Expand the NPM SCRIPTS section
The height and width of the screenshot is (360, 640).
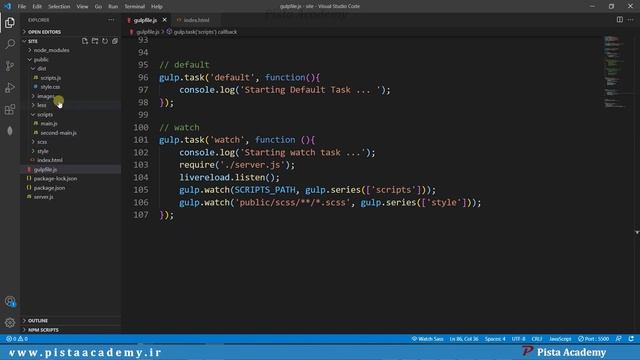coord(71,330)
